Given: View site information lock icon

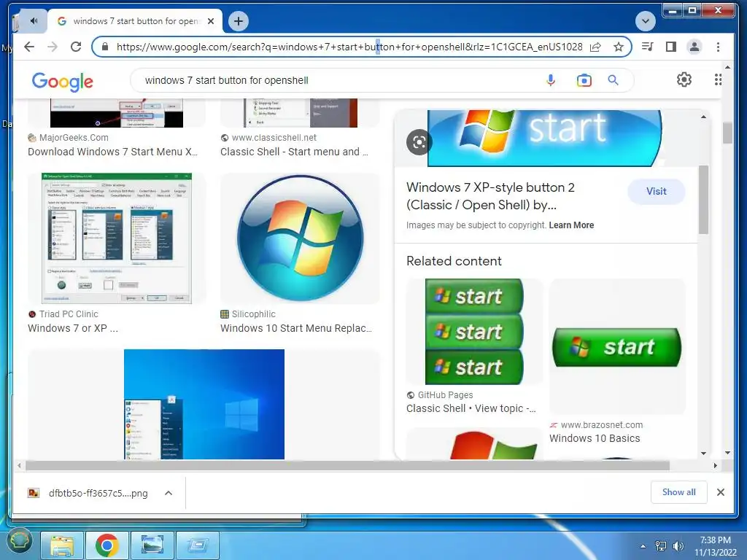Looking at the screenshot, I should (105, 47).
